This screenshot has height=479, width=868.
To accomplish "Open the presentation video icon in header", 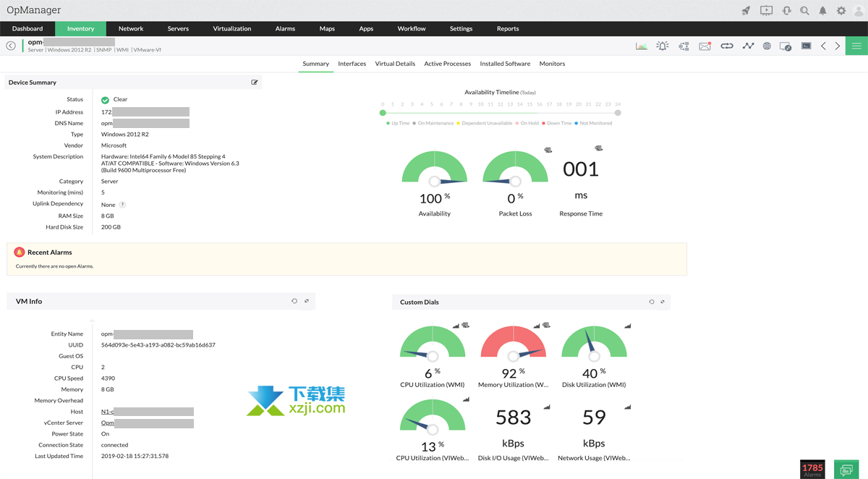I will (x=767, y=11).
